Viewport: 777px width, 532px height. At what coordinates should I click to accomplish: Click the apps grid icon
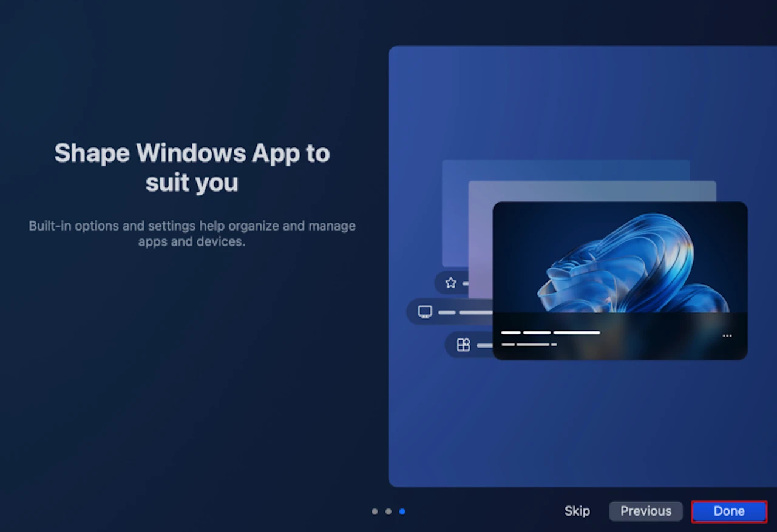[464, 345]
